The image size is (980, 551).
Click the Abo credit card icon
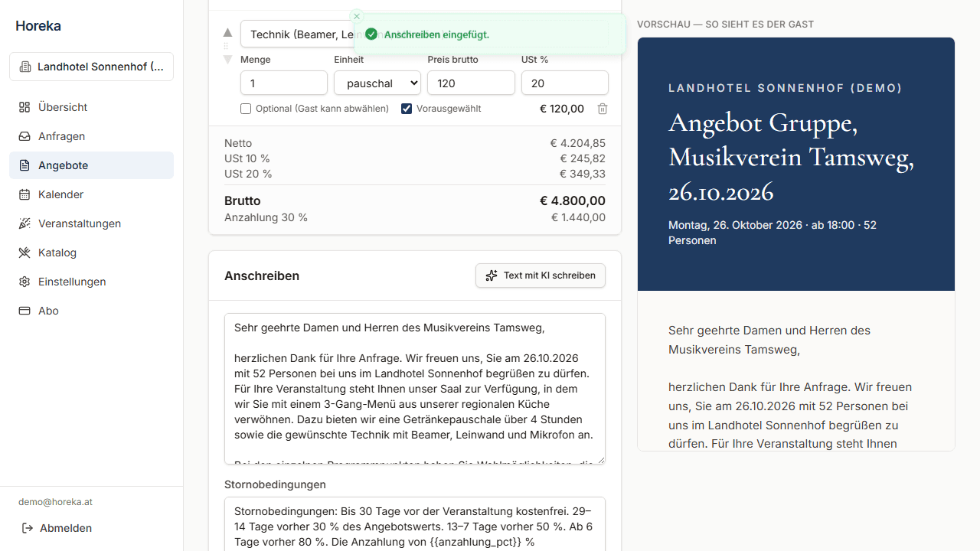click(x=24, y=311)
